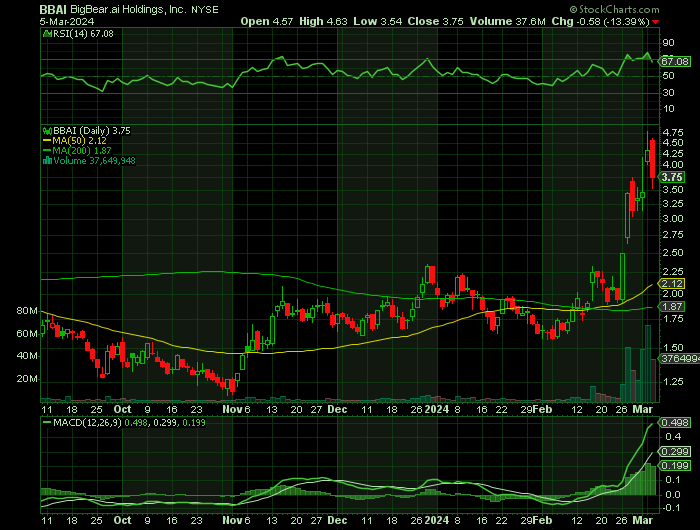The height and width of the screenshot is (530, 700).
Task: Click the 0.199 histogram tag on right axis
Action: point(675,466)
